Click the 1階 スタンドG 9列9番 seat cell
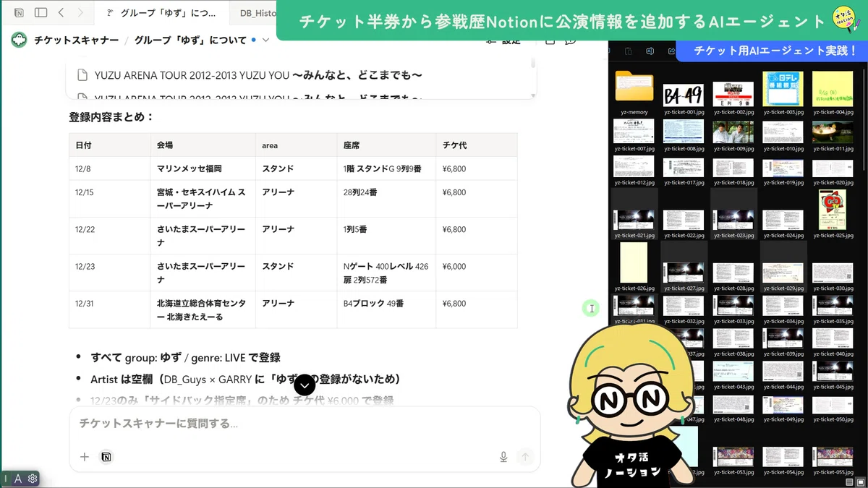The width and height of the screenshot is (868, 488). pyautogui.click(x=387, y=168)
